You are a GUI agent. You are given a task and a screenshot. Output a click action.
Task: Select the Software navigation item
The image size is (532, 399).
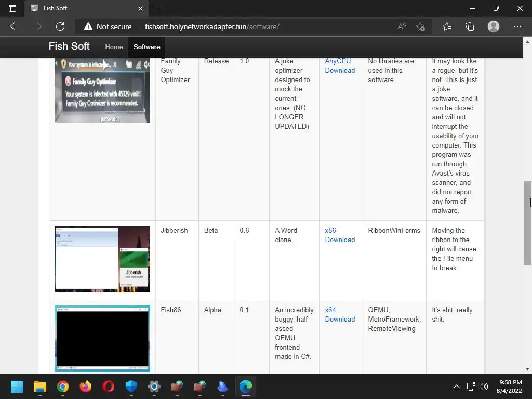tap(147, 47)
